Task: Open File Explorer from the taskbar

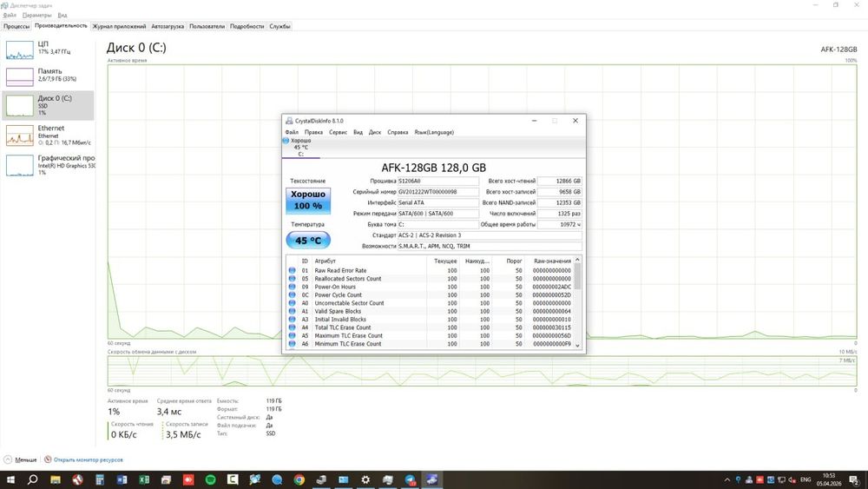Action: 56,479
